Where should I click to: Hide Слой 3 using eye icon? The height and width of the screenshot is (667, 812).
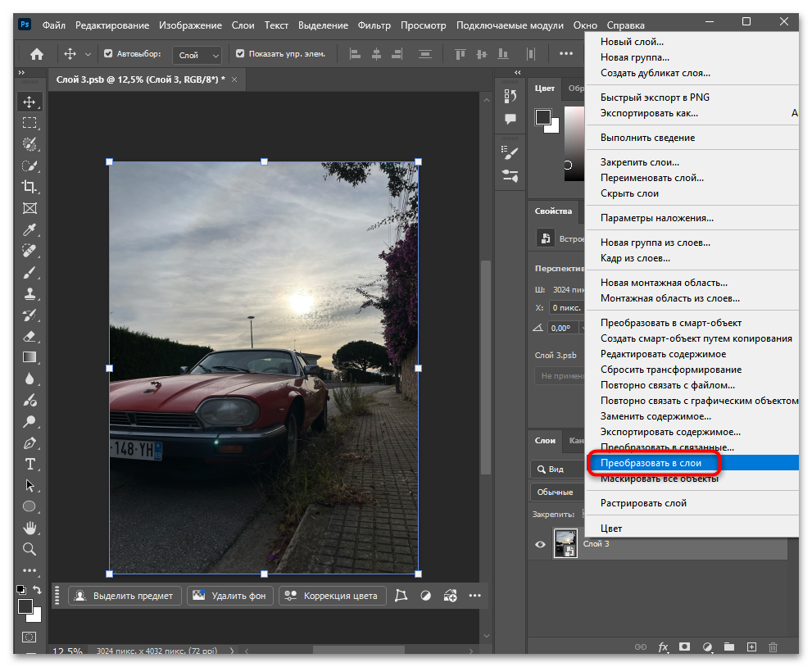click(540, 544)
